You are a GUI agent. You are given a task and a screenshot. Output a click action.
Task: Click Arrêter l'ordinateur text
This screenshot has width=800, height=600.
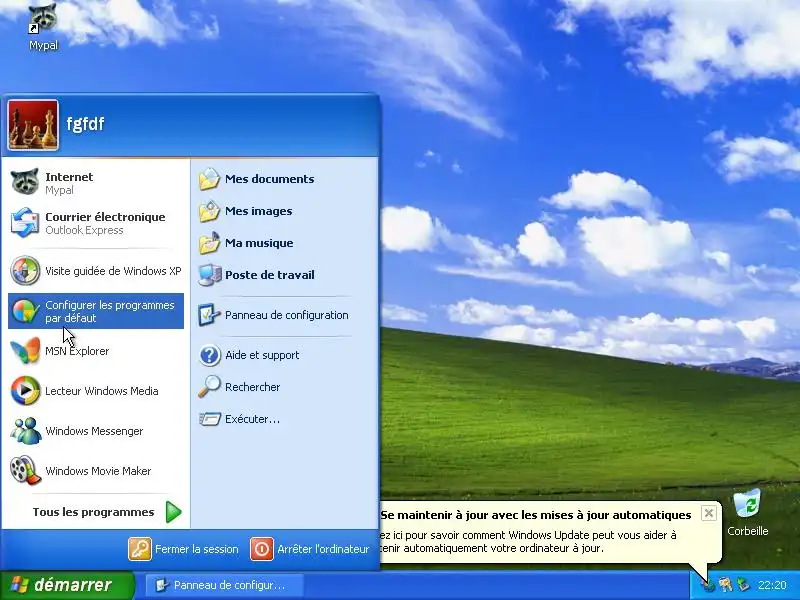pos(323,549)
